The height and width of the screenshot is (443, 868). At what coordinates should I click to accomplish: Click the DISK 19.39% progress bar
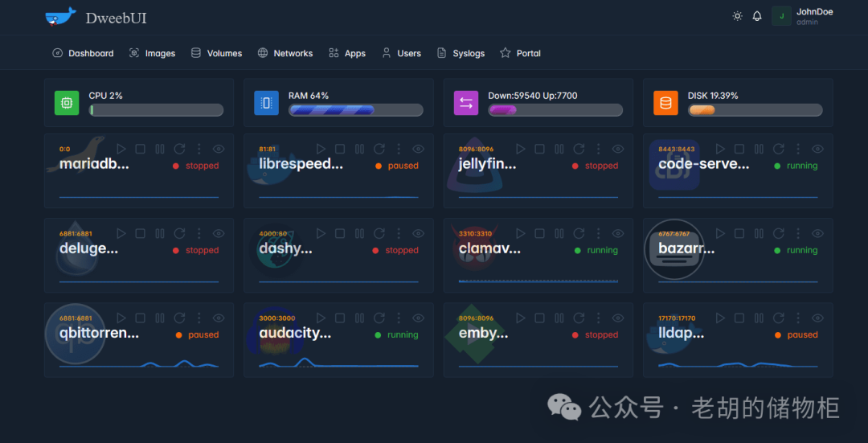click(755, 109)
